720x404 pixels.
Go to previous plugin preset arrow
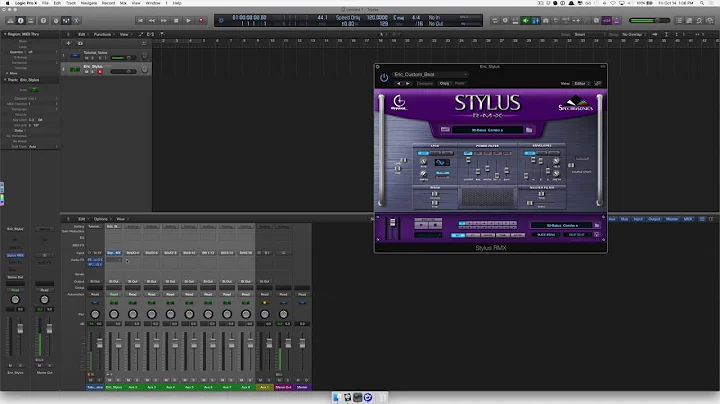399,84
